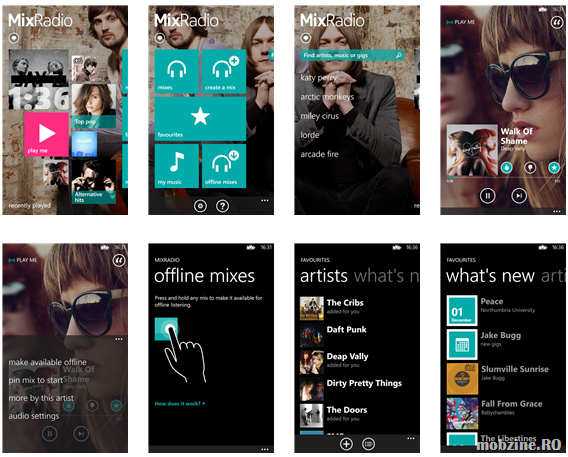Tap the magnifier icon in the search box
This screenshot has height=457, width=568.
(398, 55)
